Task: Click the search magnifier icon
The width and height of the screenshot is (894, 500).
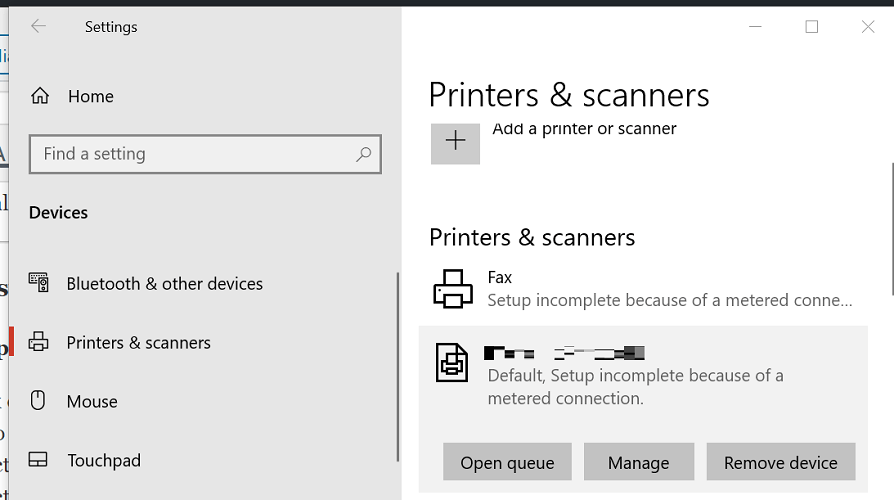Action: click(x=363, y=154)
